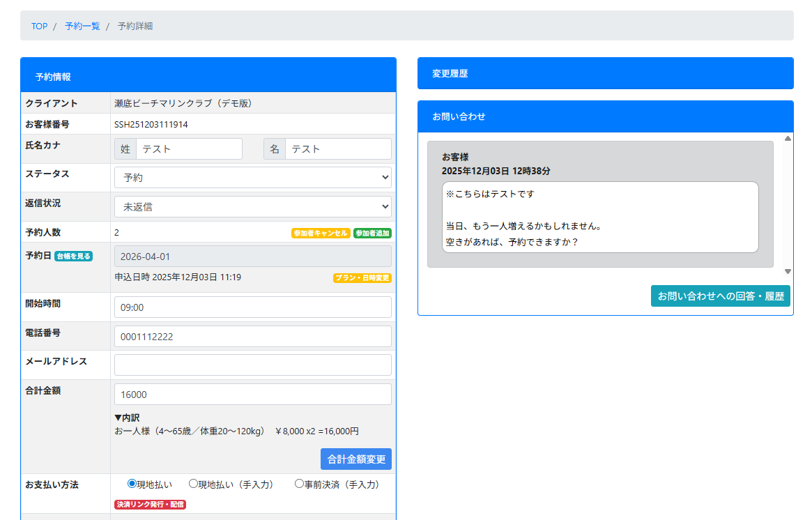Expand the 変更履歴 panel header

[x=605, y=73]
